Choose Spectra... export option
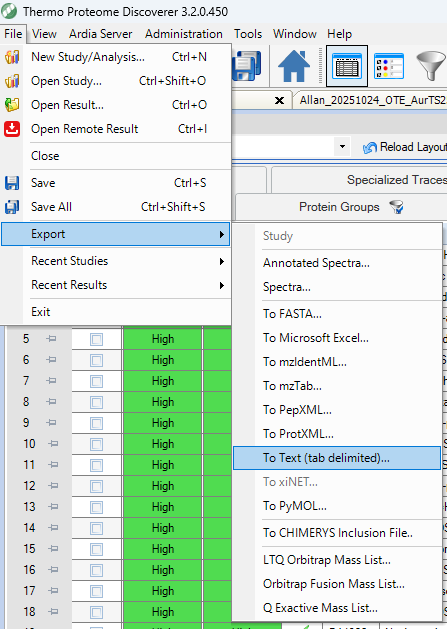The width and height of the screenshot is (447, 629). pyautogui.click(x=337, y=287)
